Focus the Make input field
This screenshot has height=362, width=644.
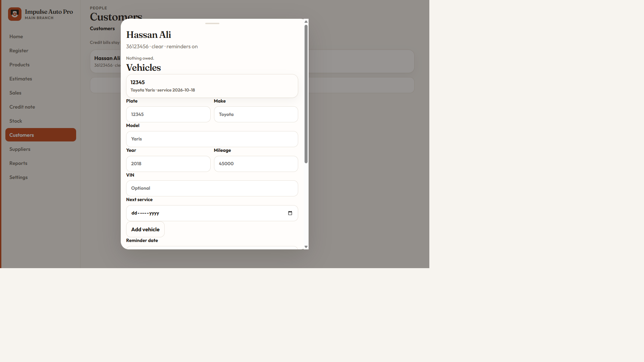(x=256, y=114)
